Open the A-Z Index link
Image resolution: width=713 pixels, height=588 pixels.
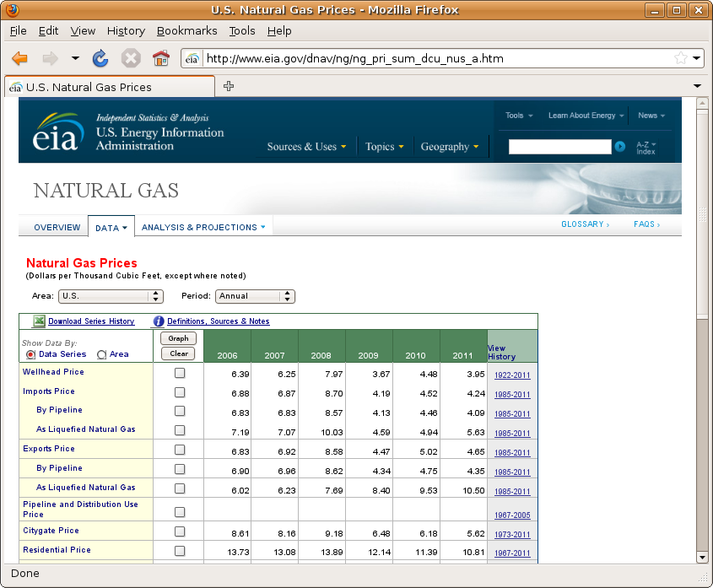645,148
